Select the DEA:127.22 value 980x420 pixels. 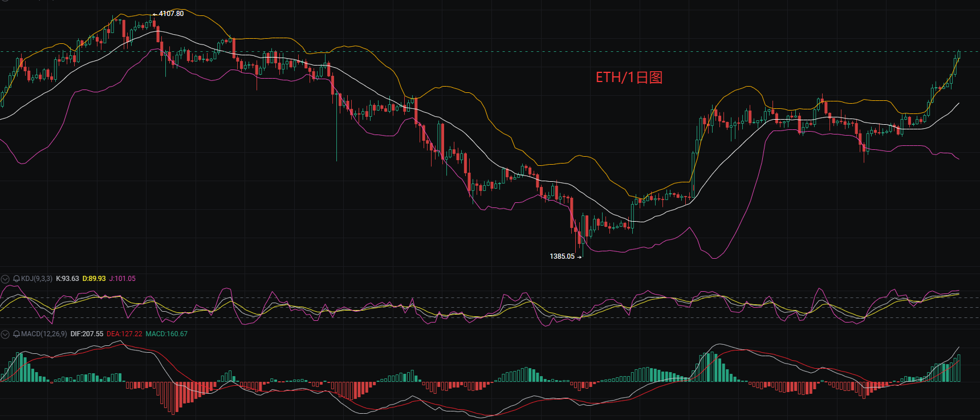click(x=124, y=334)
